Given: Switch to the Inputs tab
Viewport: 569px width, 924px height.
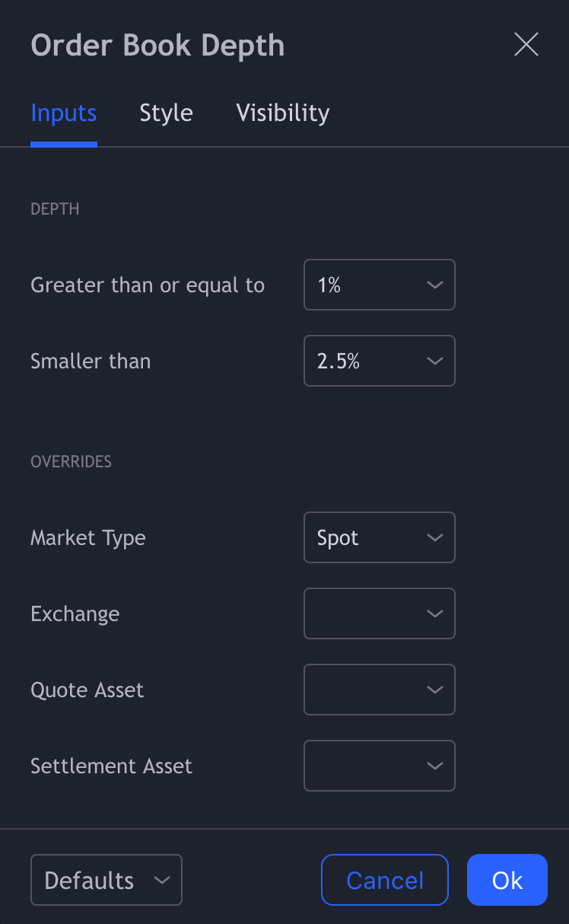Looking at the screenshot, I should (64, 113).
